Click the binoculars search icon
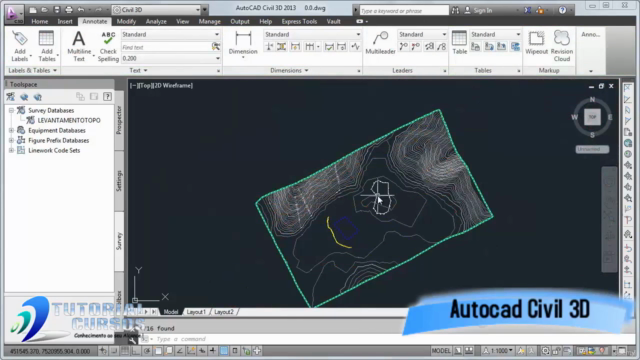Viewport: 640px width, 360px height. pyautogui.click(x=455, y=11)
